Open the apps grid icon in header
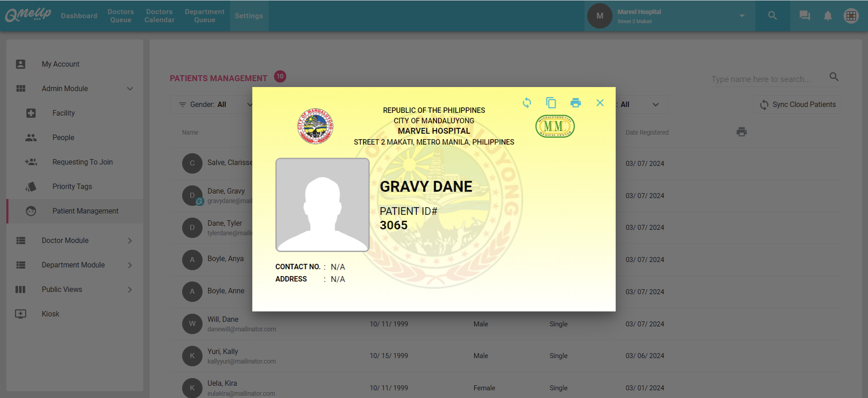Image resolution: width=868 pixels, height=398 pixels. click(x=851, y=16)
